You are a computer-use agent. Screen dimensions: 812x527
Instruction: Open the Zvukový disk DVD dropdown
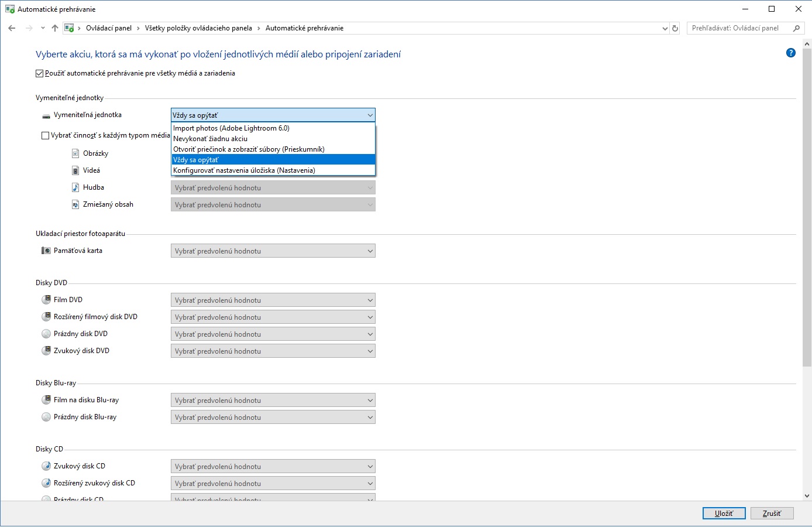(273, 351)
